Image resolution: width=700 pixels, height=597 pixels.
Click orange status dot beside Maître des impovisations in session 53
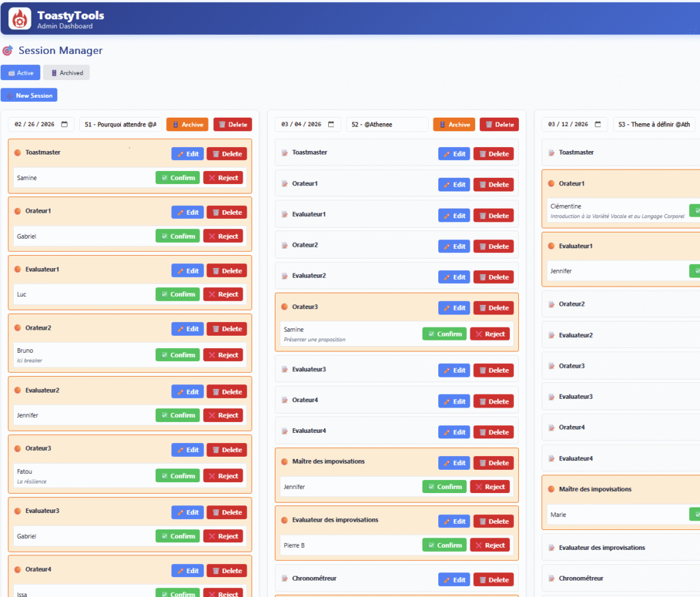[551, 489]
